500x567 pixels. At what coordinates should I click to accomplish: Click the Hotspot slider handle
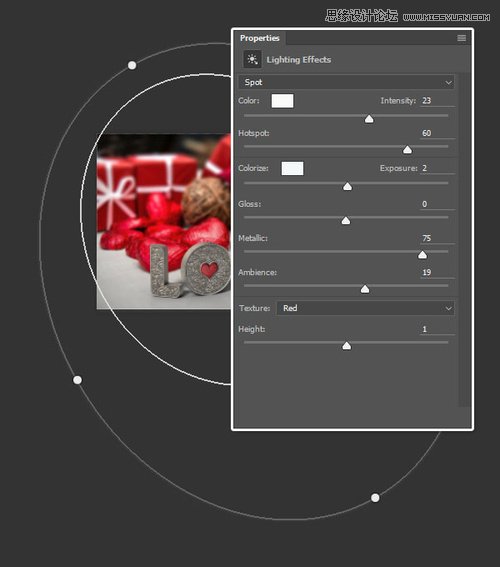click(x=407, y=150)
